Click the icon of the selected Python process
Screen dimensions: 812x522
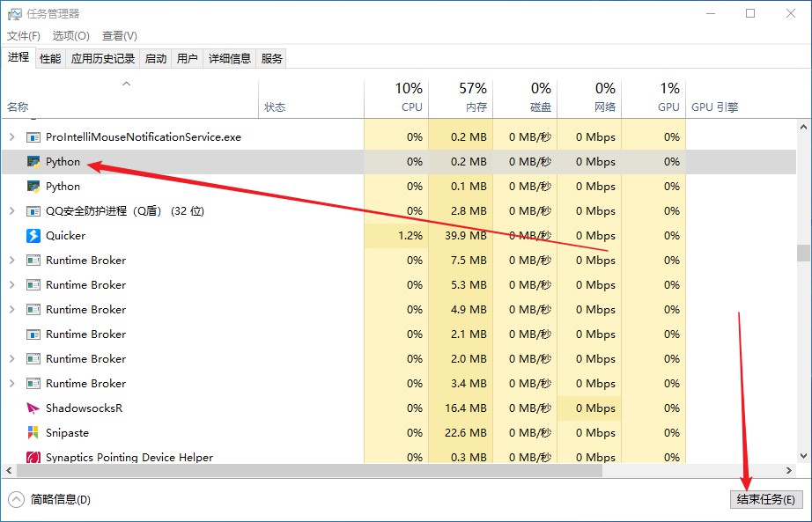33,162
